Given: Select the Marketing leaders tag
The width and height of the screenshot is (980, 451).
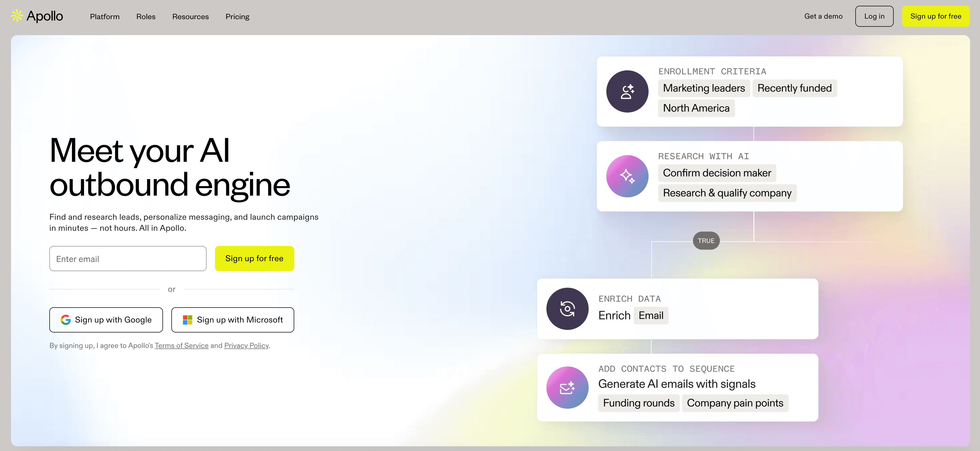Looking at the screenshot, I should (x=704, y=88).
